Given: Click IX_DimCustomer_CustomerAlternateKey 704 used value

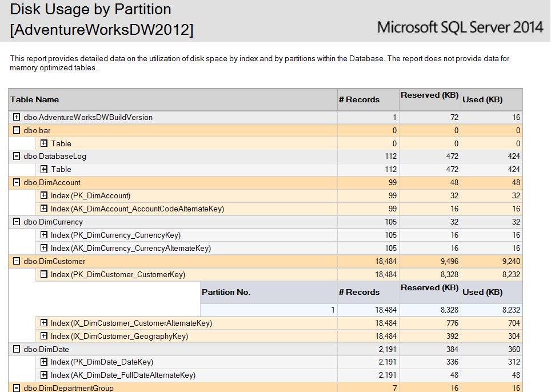Looking at the screenshot, I should tap(514, 323).
